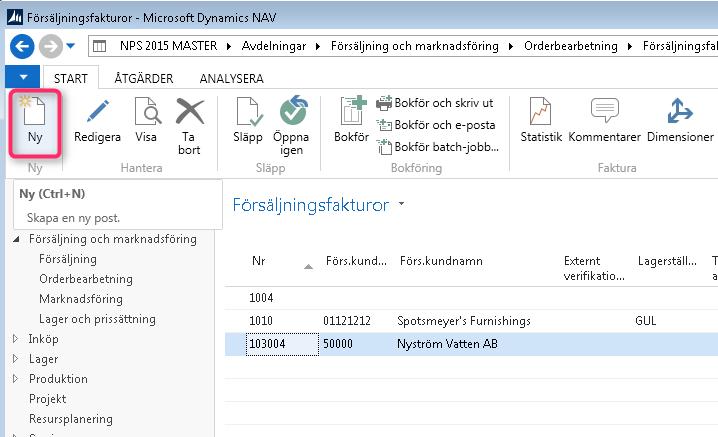Click the Lagerställ... column header
The width and height of the screenshot is (718, 437).
coord(667,261)
